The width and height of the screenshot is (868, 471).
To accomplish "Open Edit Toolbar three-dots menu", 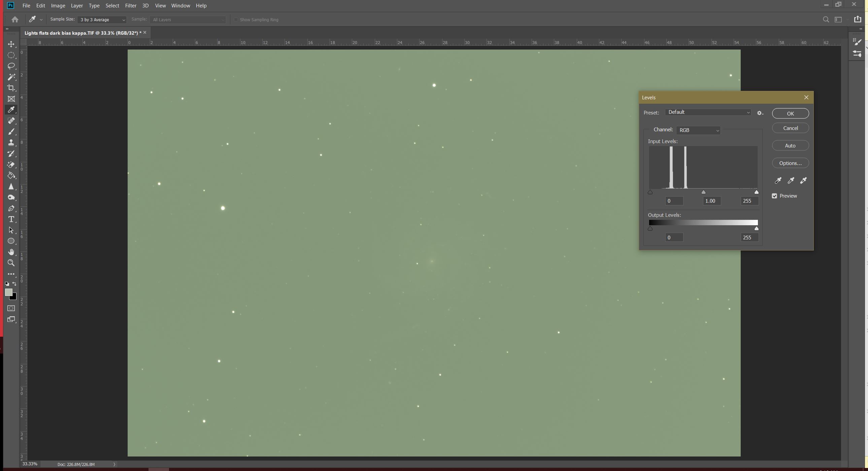I will coord(11,274).
